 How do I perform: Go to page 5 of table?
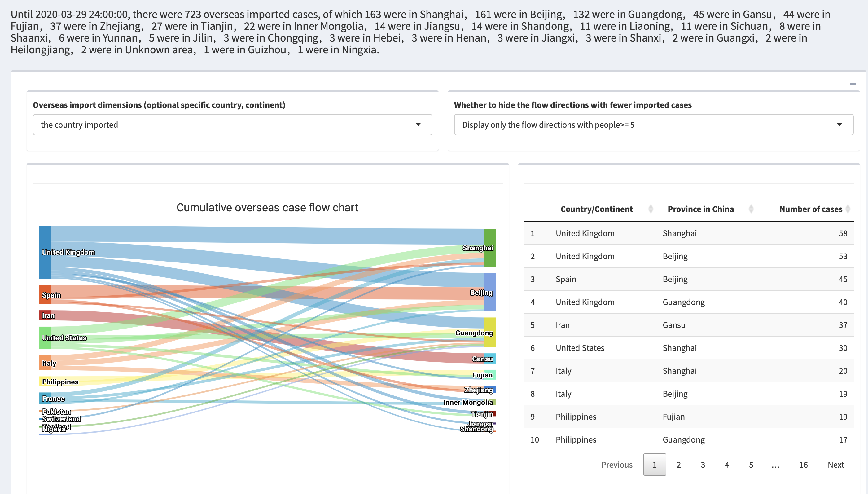click(x=751, y=465)
